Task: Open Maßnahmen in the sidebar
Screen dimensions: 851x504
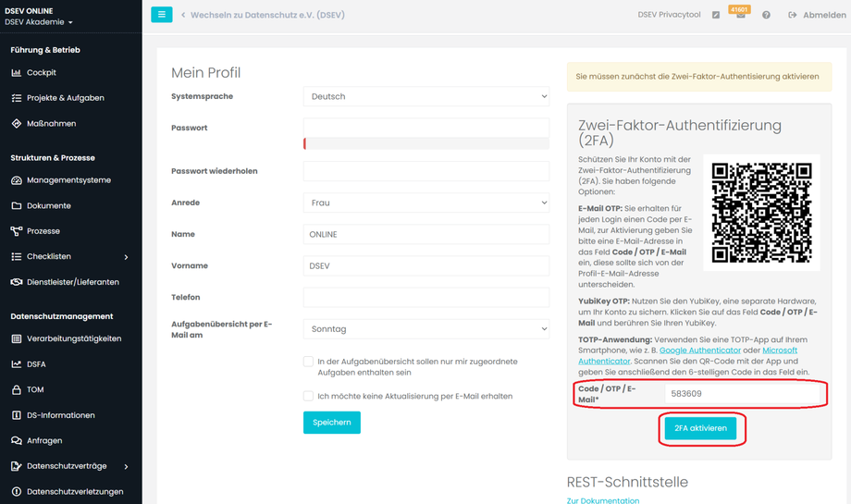Action: click(x=51, y=124)
